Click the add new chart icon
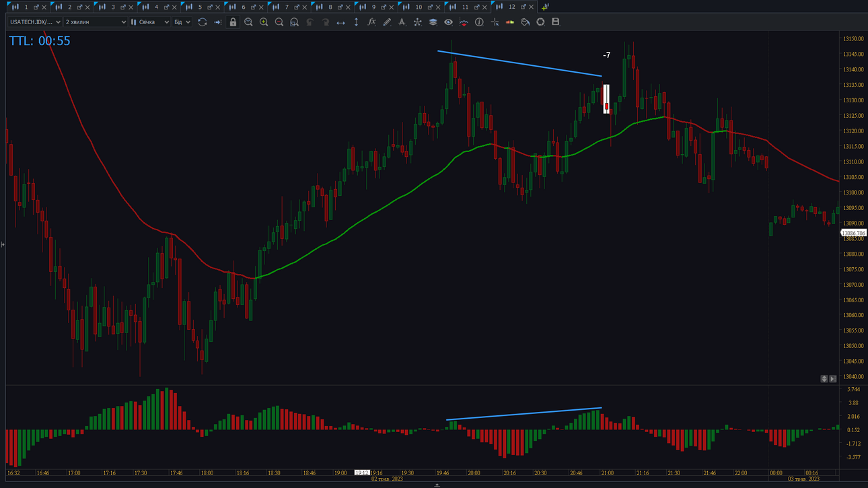Screen dimensions: 868x488 point(545,7)
